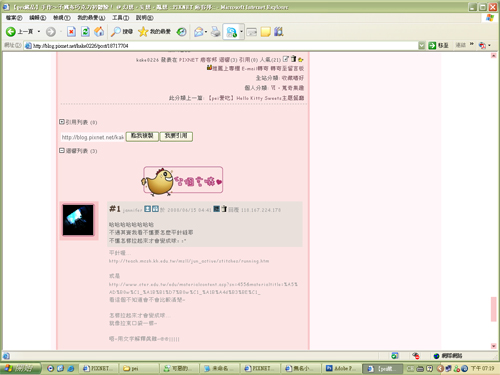
Task: Click the scrollbar down arrow
Action: click(494, 346)
